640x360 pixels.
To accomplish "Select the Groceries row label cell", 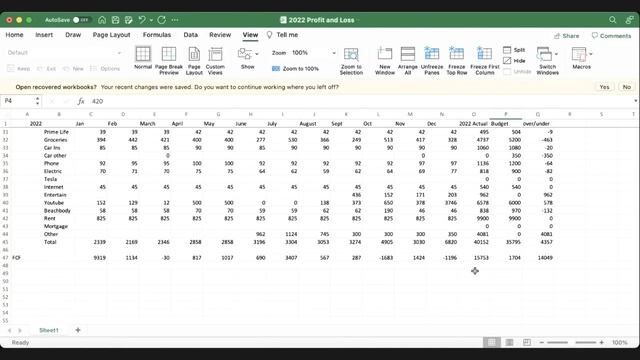I will click(x=59, y=140).
